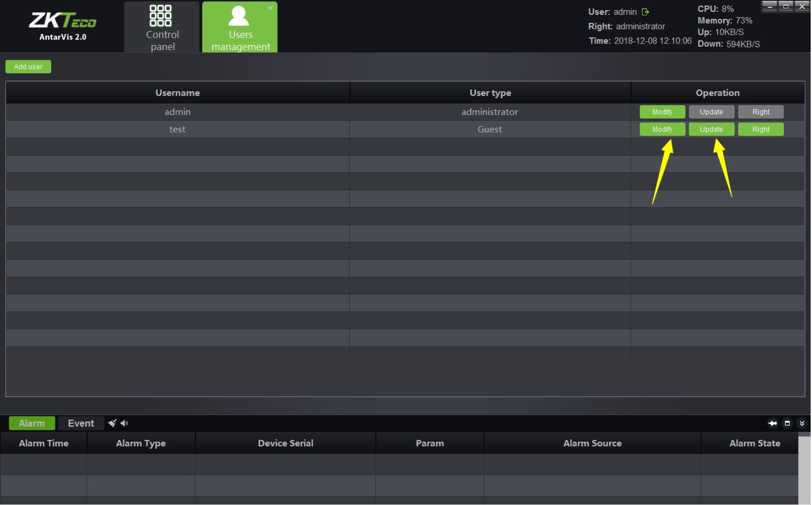Collapse the alarm panel with double chevron
The width and height of the screenshot is (812, 505).
click(x=803, y=424)
